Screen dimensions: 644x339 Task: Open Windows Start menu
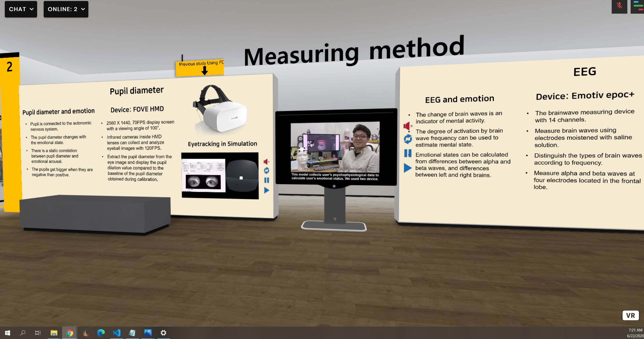point(7,333)
